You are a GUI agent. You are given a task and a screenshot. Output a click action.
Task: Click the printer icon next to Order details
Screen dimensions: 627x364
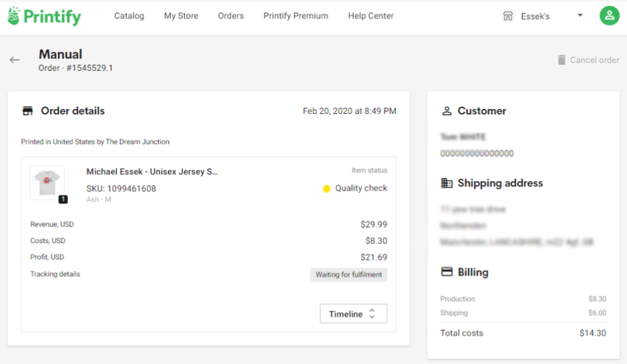(26, 111)
